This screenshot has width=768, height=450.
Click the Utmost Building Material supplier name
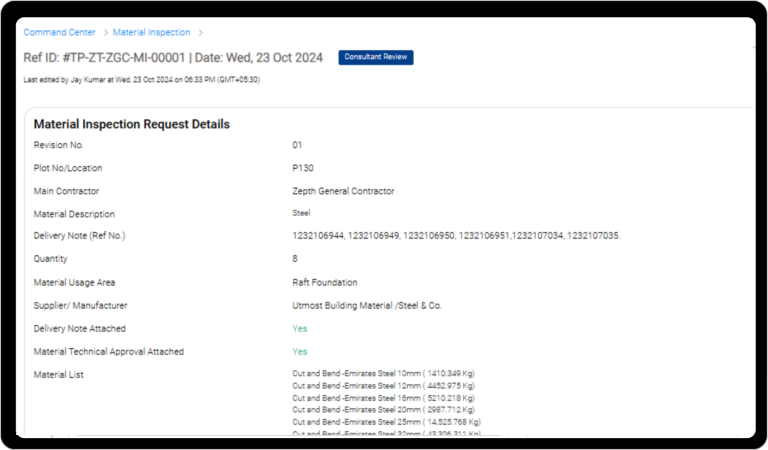point(366,305)
